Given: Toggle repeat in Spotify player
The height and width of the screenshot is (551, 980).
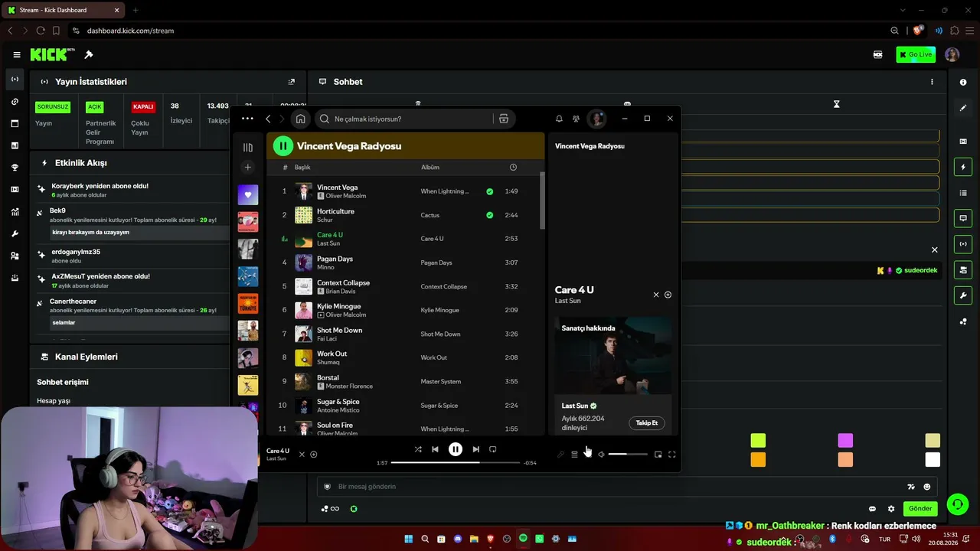Looking at the screenshot, I should coord(493,449).
